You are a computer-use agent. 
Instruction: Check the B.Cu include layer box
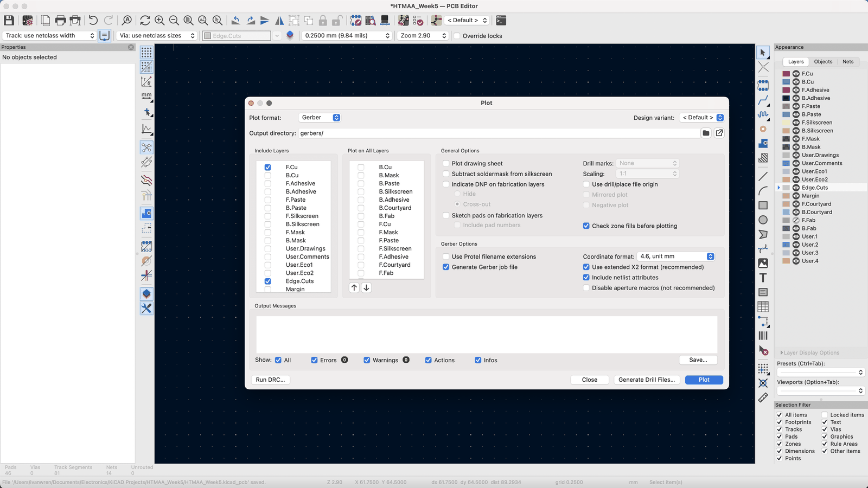tap(268, 176)
